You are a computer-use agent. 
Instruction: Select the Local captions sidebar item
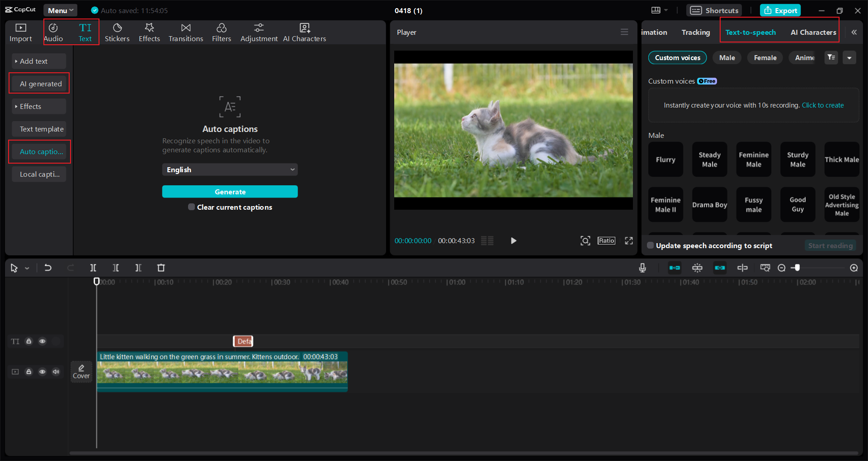point(39,174)
